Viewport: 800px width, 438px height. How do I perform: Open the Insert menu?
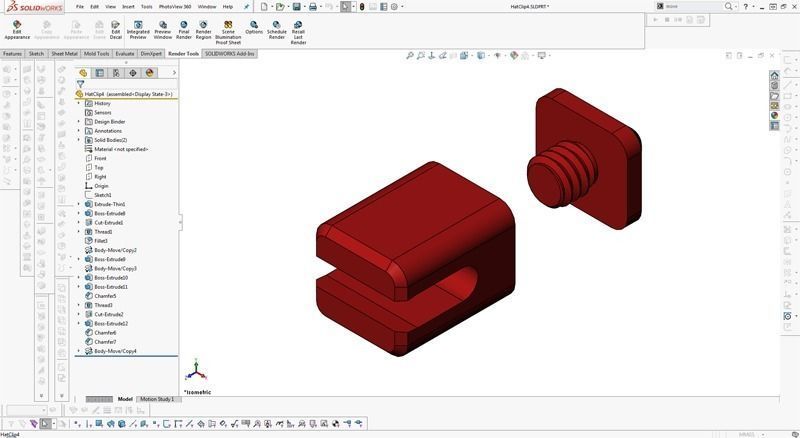(128, 7)
